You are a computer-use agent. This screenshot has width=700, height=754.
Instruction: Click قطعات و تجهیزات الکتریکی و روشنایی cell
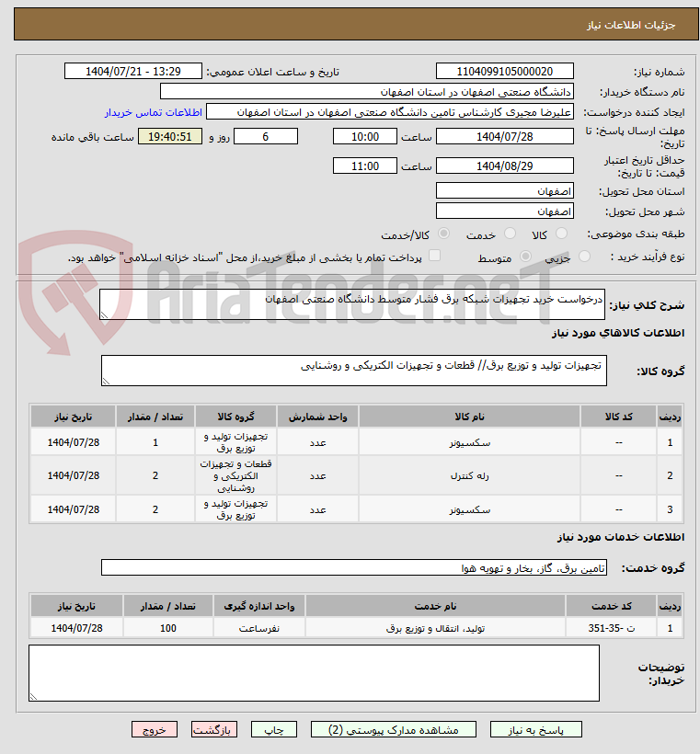pos(235,475)
